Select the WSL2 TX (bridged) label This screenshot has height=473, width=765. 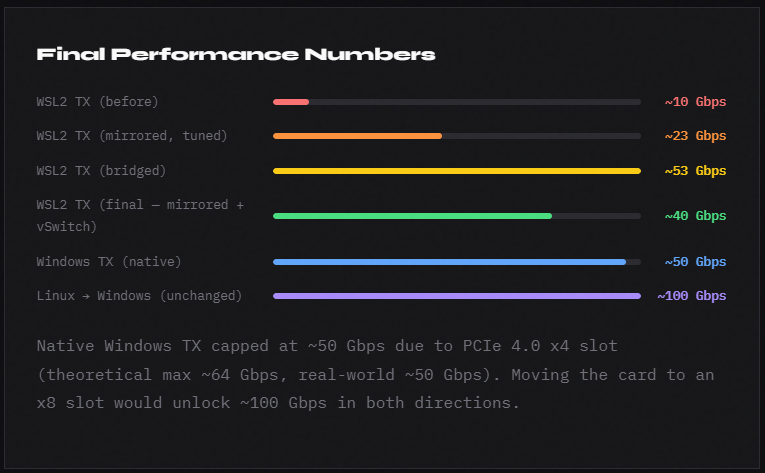pos(101,171)
